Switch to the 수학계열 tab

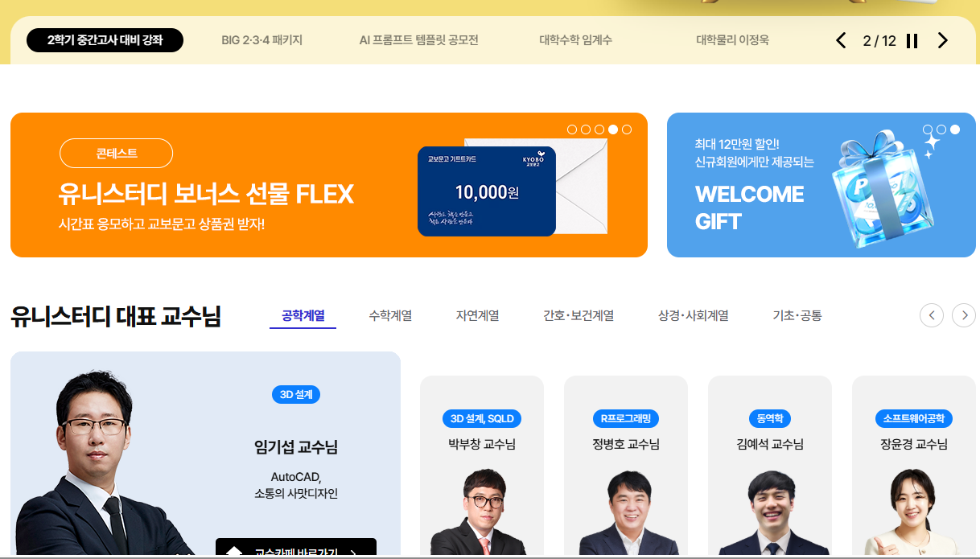[390, 316]
